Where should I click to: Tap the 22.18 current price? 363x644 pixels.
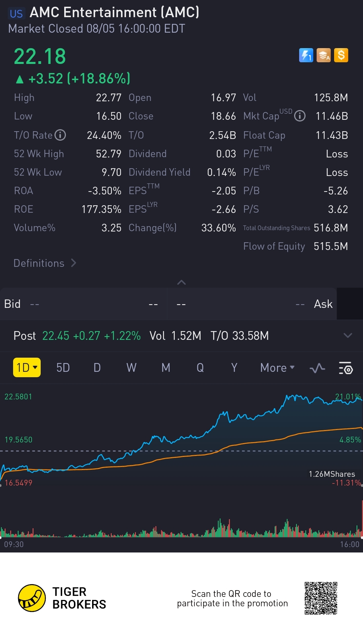click(40, 56)
